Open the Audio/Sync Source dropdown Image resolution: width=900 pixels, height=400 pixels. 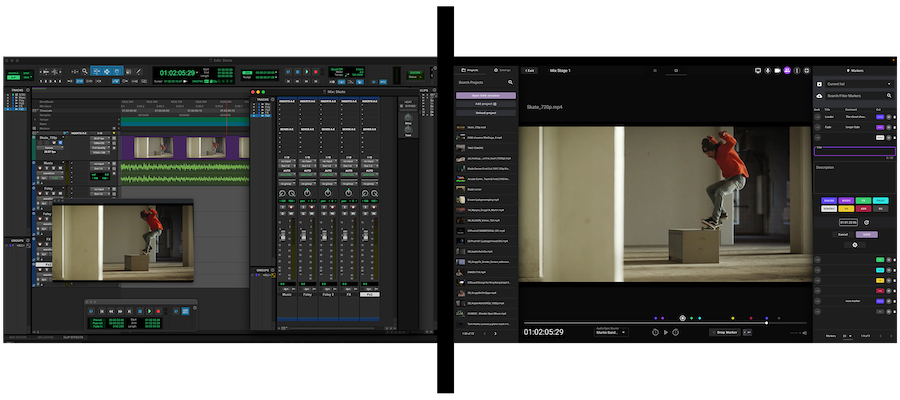[x=611, y=332]
